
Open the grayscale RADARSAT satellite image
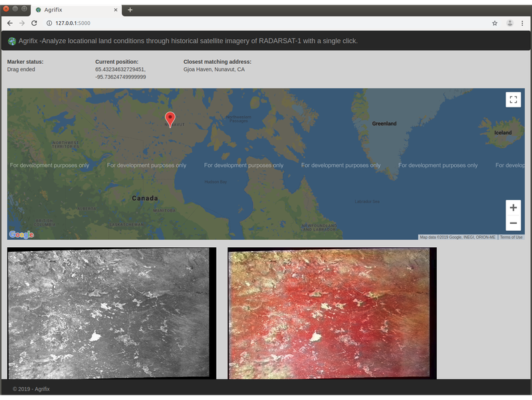tap(111, 313)
